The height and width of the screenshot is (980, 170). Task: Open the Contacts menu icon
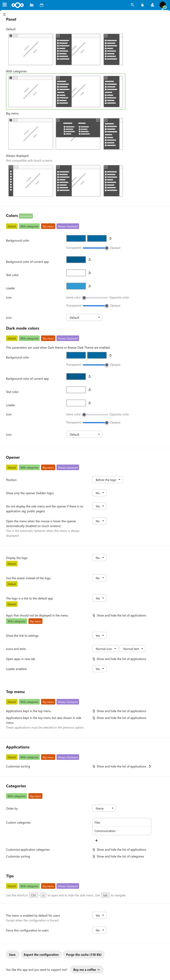tap(152, 5)
